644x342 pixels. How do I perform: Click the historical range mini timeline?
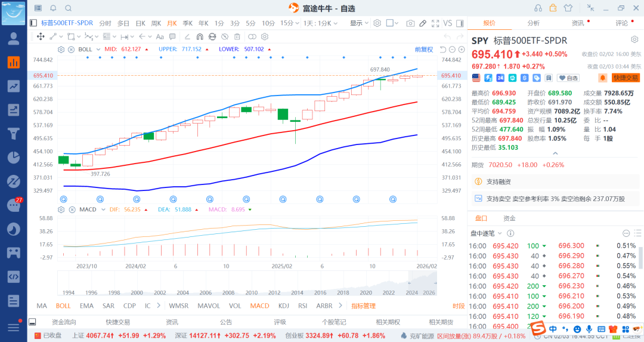pos(247,284)
